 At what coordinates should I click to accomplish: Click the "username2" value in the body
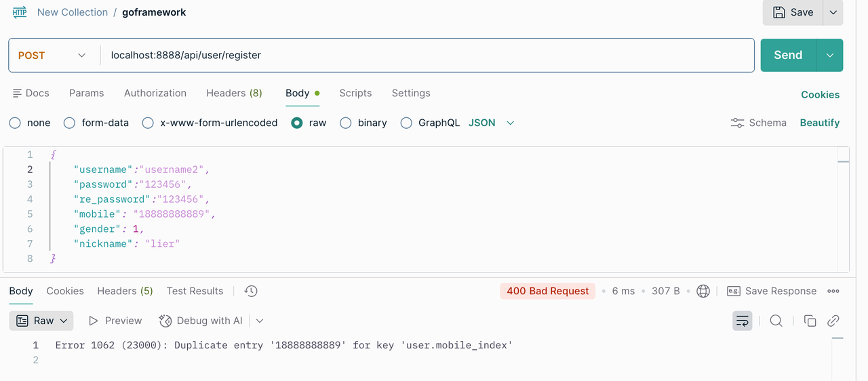pyautogui.click(x=172, y=169)
